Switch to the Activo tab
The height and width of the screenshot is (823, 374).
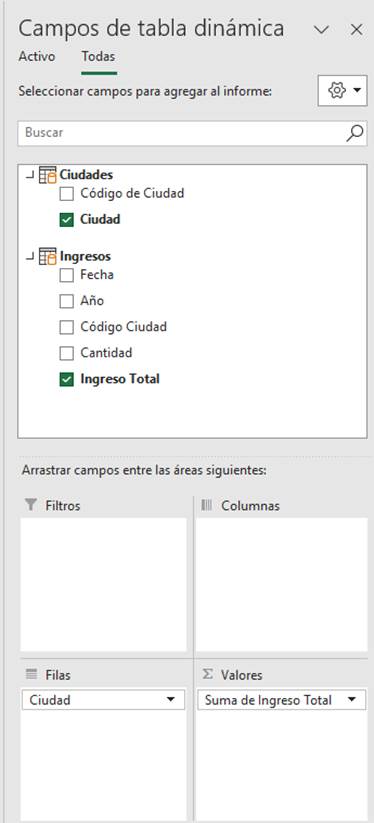37,57
